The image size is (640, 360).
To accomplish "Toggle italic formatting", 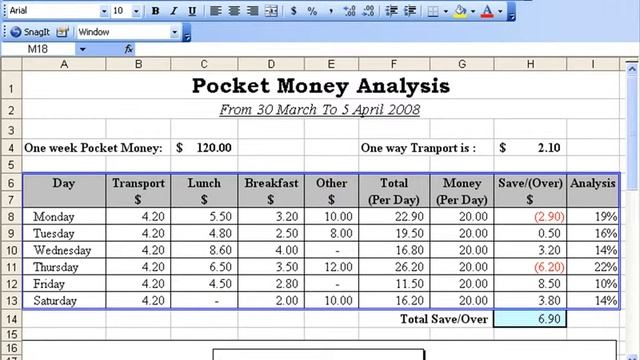I will tap(174, 11).
